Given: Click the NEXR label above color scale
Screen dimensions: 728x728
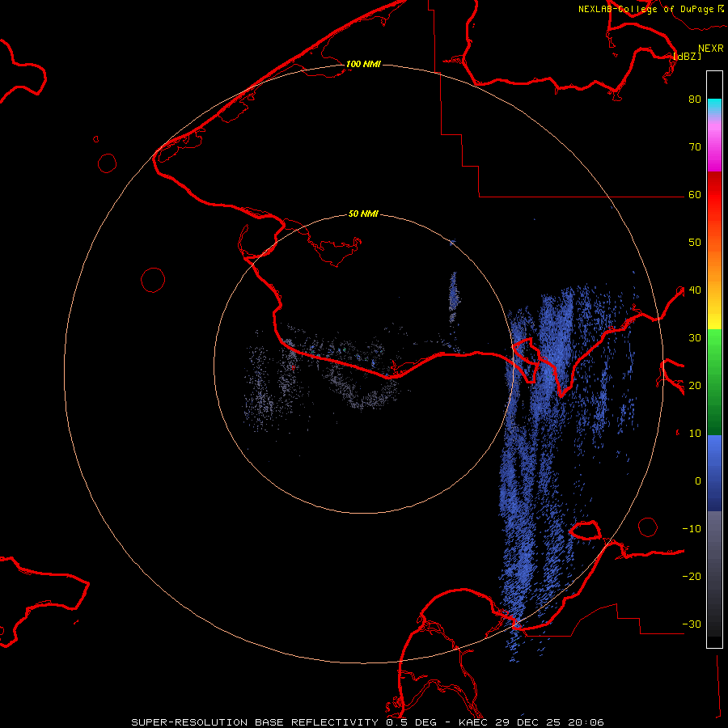Looking at the screenshot, I should [x=711, y=49].
